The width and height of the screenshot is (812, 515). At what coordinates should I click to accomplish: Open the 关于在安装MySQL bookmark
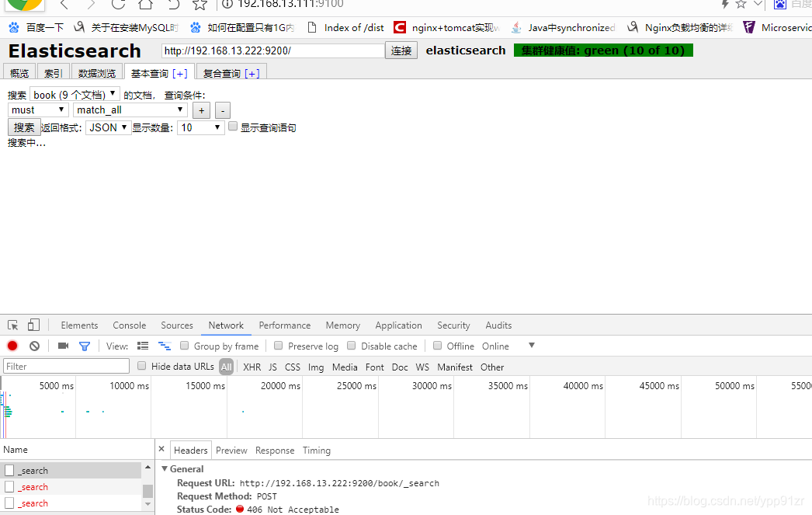pos(126,27)
